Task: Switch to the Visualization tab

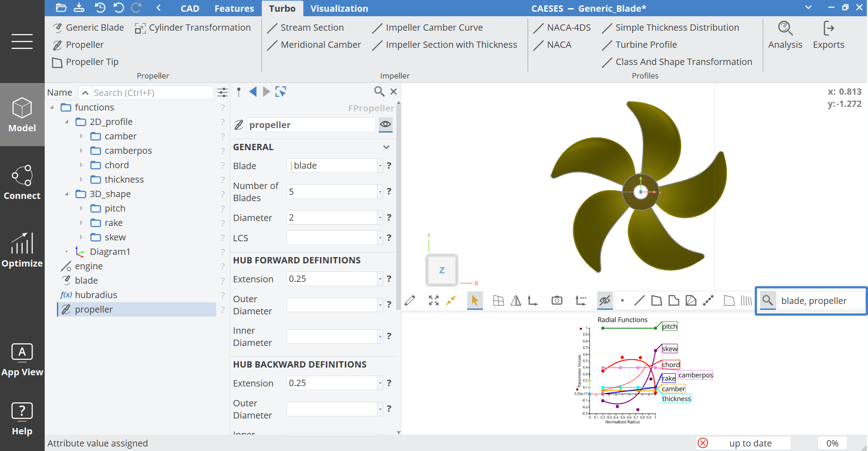Action: (x=339, y=9)
